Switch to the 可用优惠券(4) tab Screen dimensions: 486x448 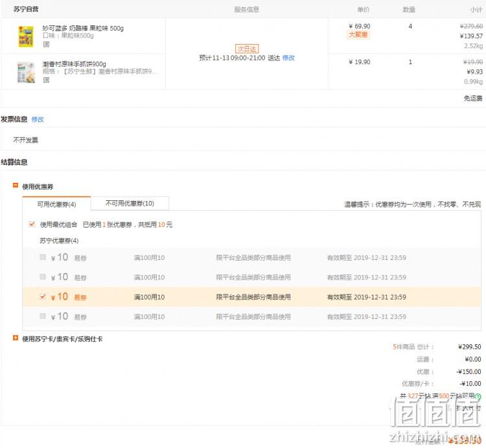coord(56,204)
